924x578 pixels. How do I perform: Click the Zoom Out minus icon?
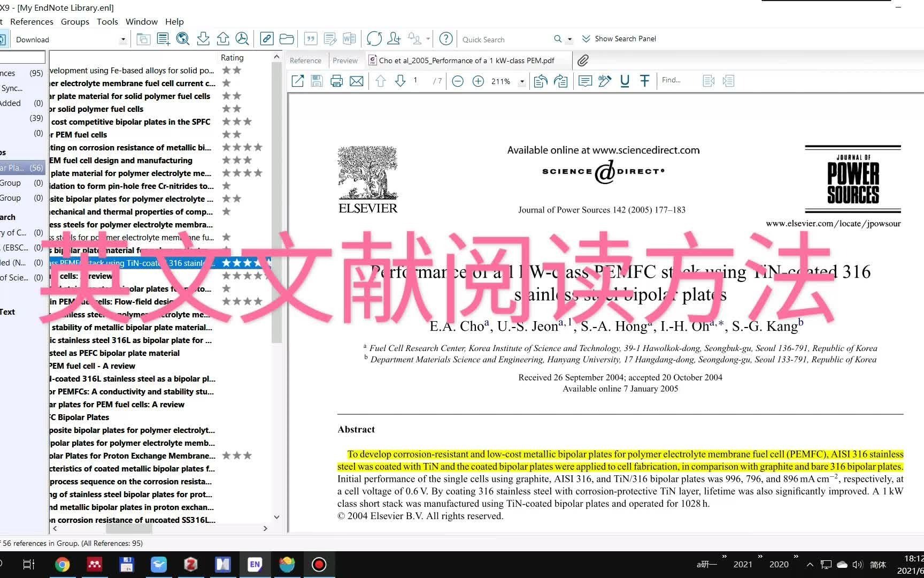click(x=458, y=81)
